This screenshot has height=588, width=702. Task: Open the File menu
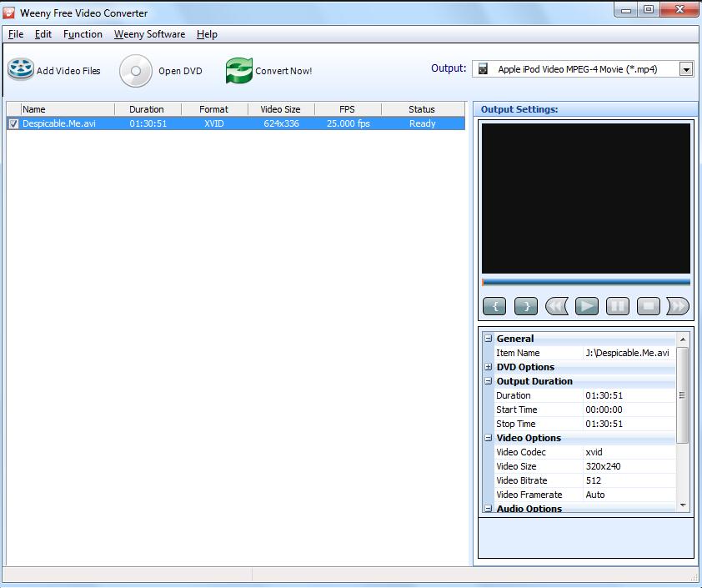coord(15,34)
